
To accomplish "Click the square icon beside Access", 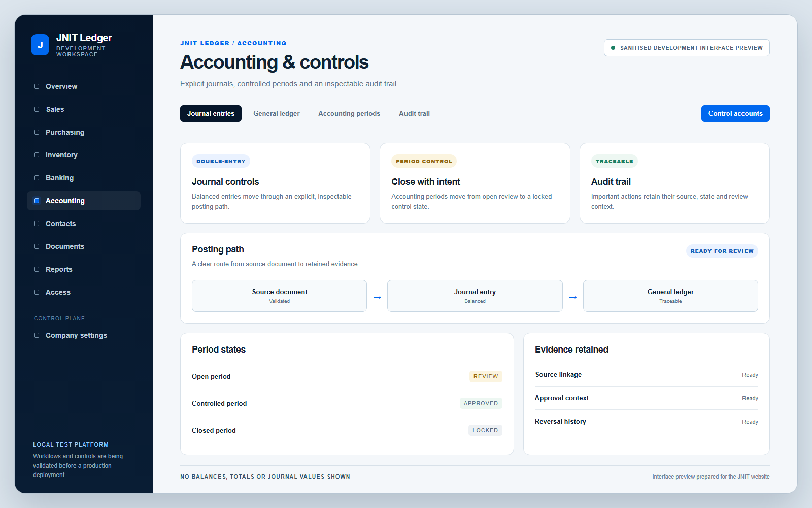I will pyautogui.click(x=37, y=292).
